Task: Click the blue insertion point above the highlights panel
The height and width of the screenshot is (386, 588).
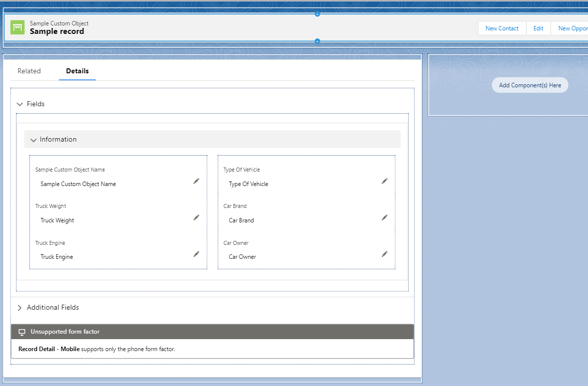Action: point(317,14)
